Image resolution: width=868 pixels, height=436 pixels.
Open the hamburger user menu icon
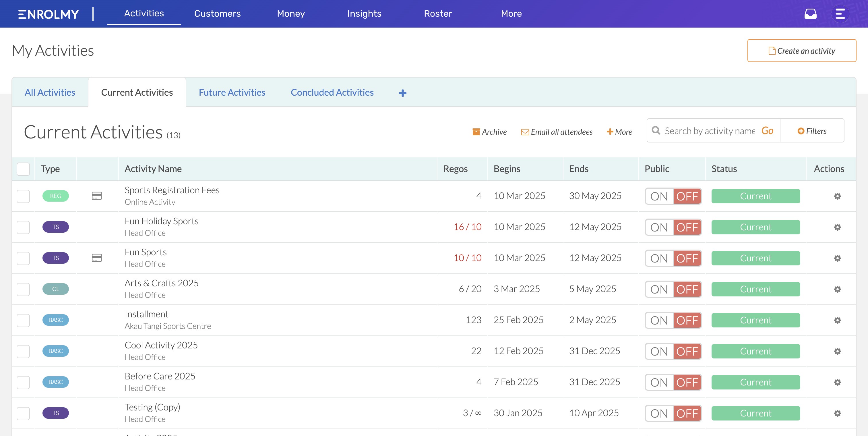tap(840, 14)
